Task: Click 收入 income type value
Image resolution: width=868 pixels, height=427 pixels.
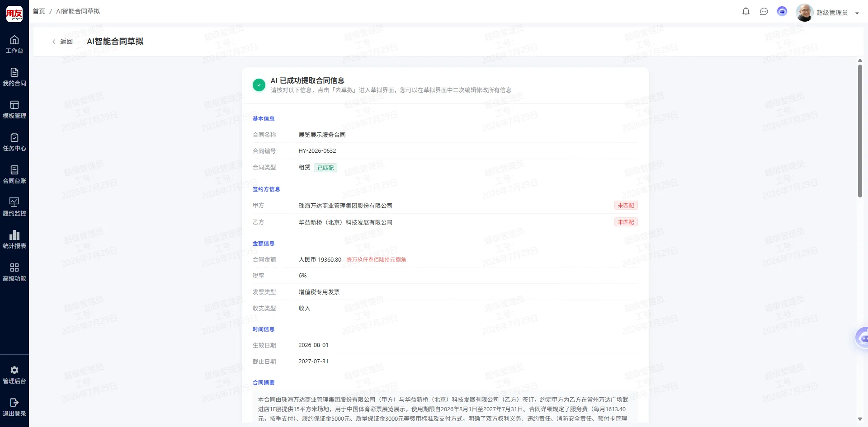Action: 304,309
